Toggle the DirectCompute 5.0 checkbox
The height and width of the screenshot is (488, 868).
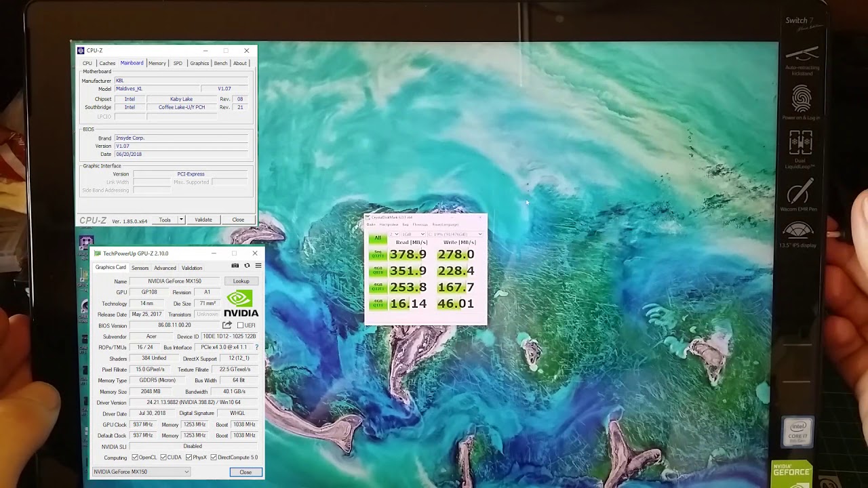[x=214, y=457]
